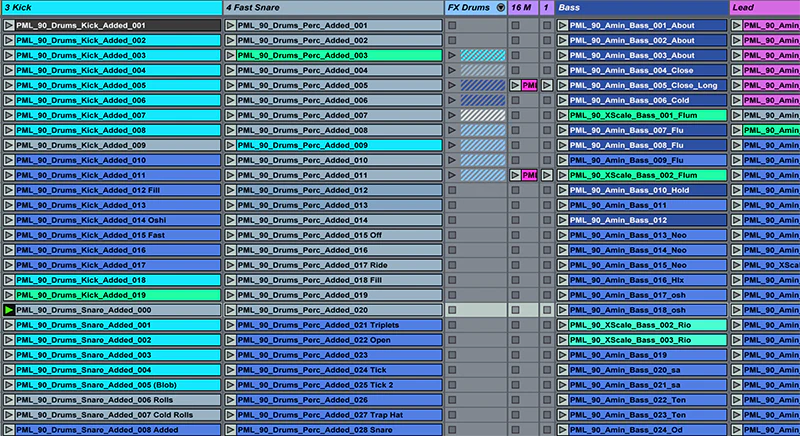Launch clip PML_90_XScale_Bass_003_Rio
The width and height of the screenshot is (800, 436).
[563, 340]
